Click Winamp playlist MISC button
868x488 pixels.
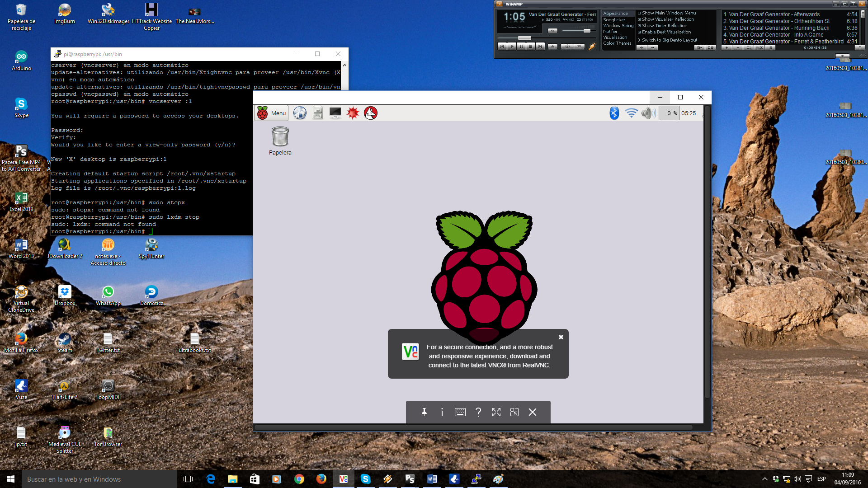click(x=759, y=47)
